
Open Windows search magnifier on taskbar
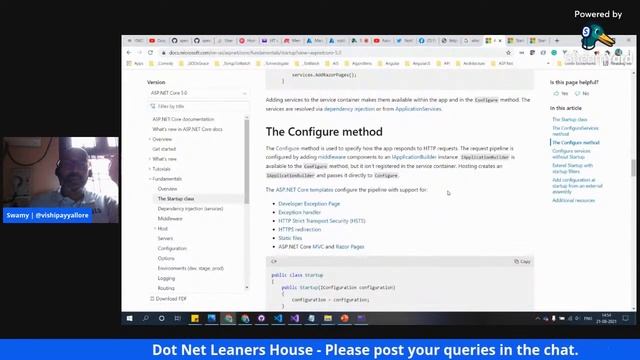point(145,318)
